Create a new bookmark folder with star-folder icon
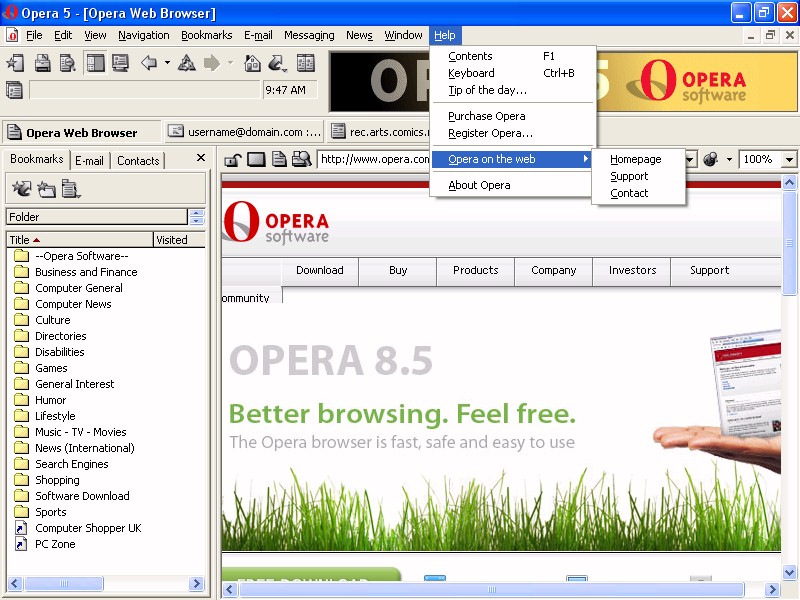 click(x=46, y=189)
